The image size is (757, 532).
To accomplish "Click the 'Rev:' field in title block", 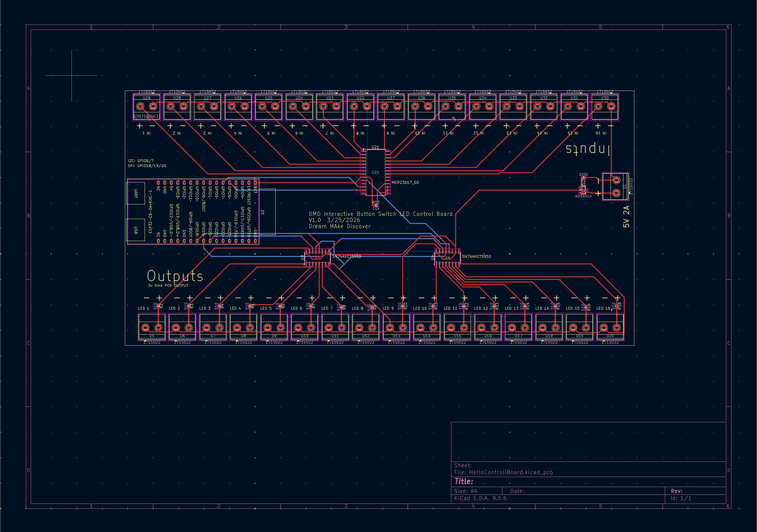I will (676, 491).
